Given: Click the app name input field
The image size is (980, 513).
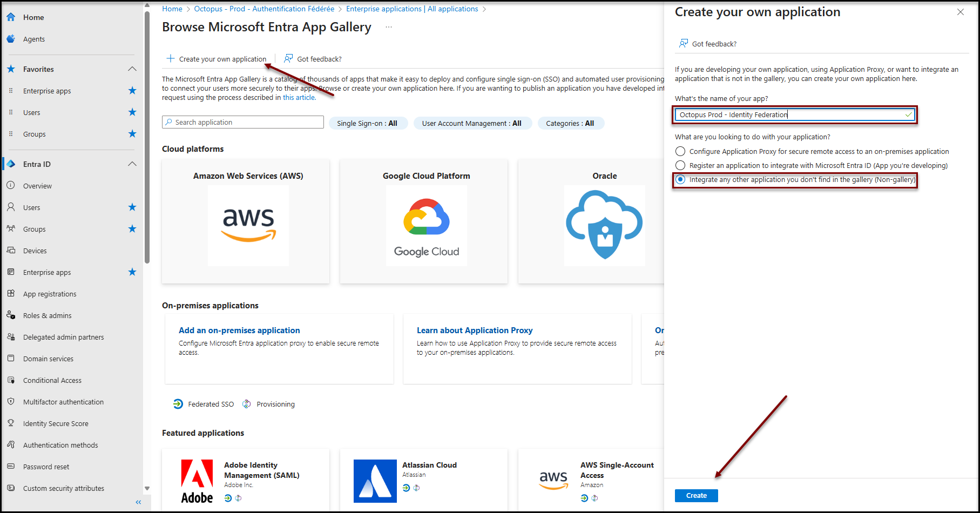Looking at the screenshot, I should [x=788, y=114].
